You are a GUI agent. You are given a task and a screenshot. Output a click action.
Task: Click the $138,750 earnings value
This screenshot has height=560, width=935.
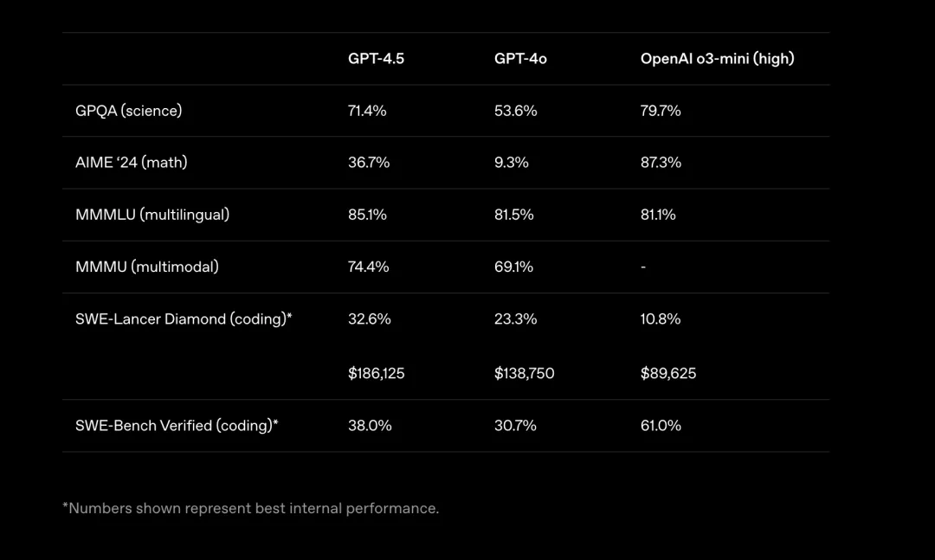(524, 373)
